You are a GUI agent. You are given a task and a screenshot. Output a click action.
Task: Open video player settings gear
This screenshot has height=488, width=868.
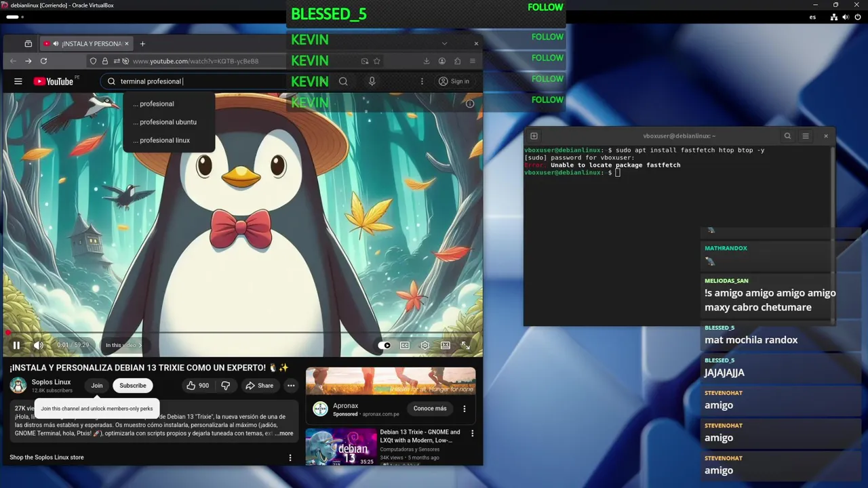coord(425,345)
